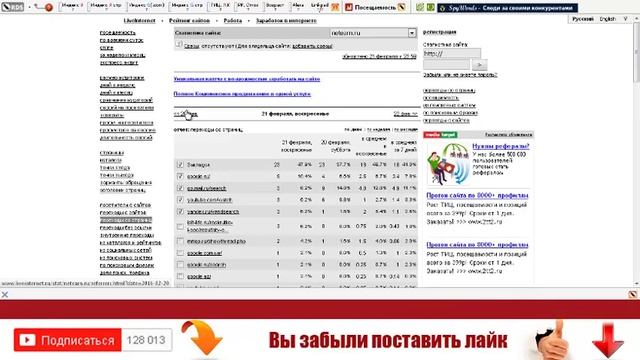Screen dimensions: 640x360
Task: Go to previous day 20 февраля
Action: click(x=186, y=114)
